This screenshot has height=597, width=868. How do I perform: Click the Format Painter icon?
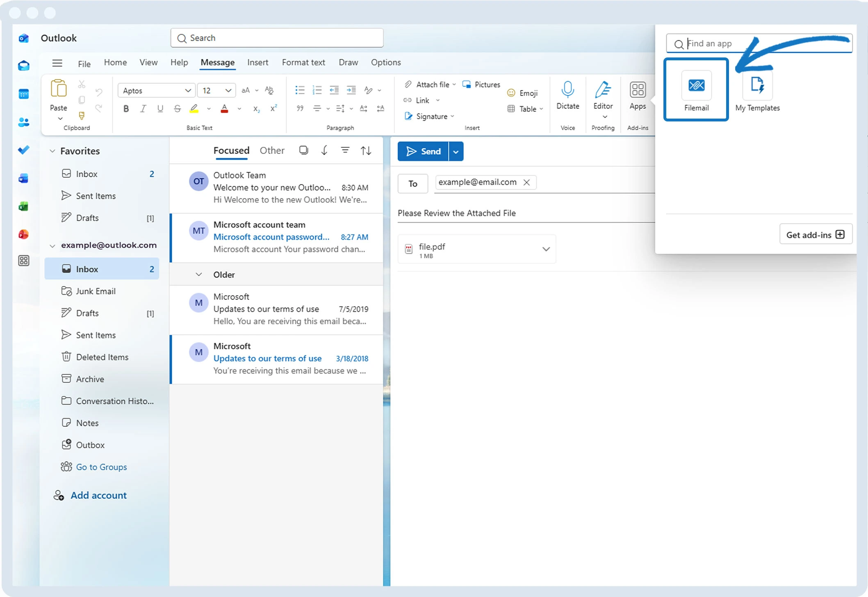(x=82, y=116)
